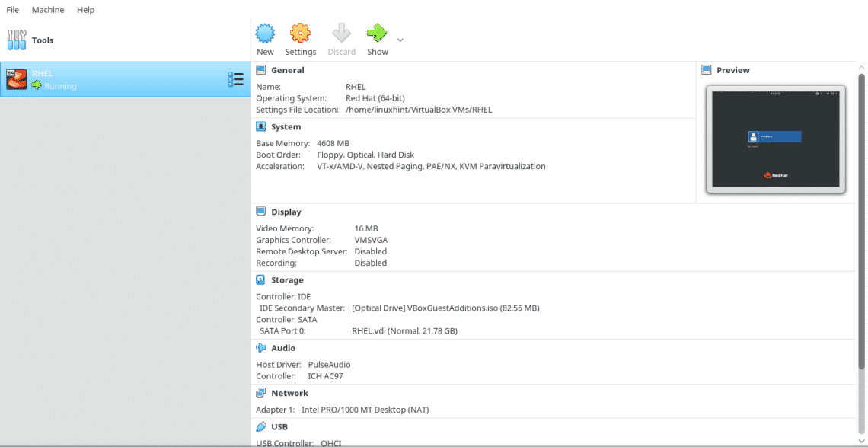Open the Display settings heading link
Viewport: 868px width, 447px height.
coord(286,212)
